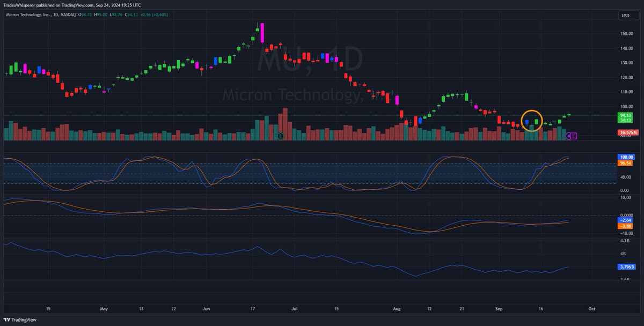Click the earnings E marker below the June peak
The image size is (644, 326).
tap(280, 137)
